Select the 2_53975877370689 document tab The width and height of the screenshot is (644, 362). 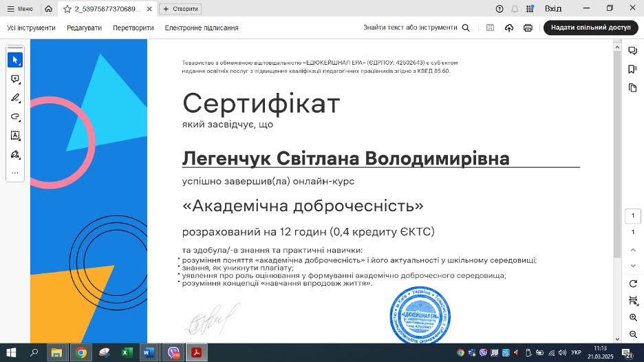coord(107,9)
